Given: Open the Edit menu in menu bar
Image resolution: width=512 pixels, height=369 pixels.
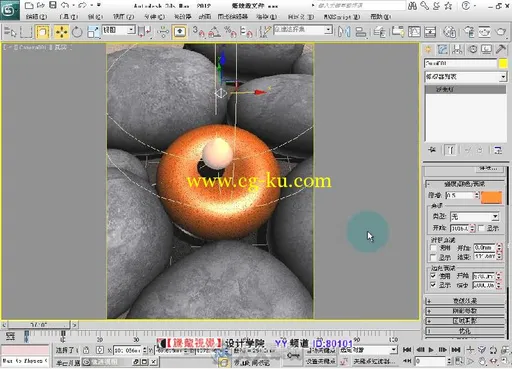Looking at the screenshot, I should pyautogui.click(x=36, y=16).
